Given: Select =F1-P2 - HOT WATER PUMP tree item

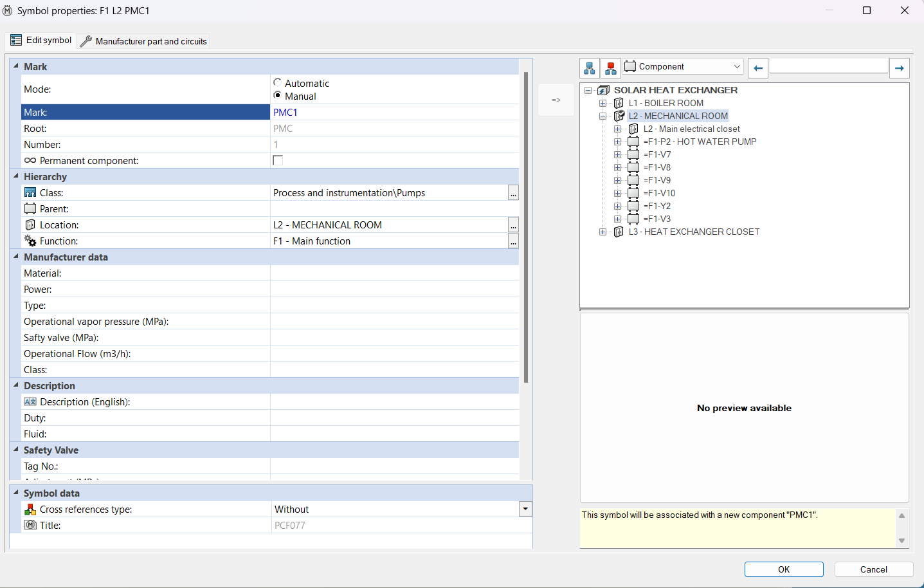Looking at the screenshot, I should point(700,142).
